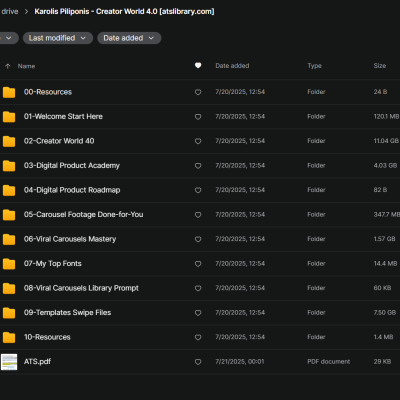Screen dimensions: 400x400
Task: Toggle favorite heart for 02-Creator World 40
Action: 198,141
